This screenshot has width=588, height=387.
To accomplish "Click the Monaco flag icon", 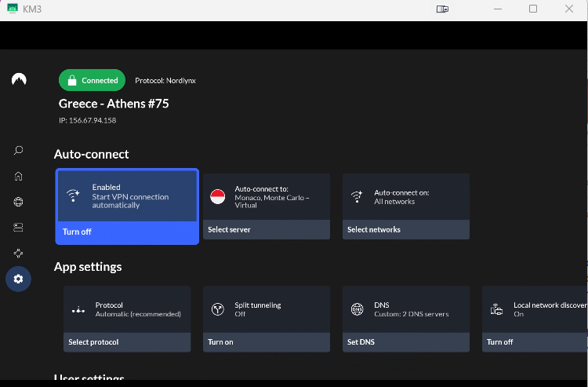I will pyautogui.click(x=217, y=197).
